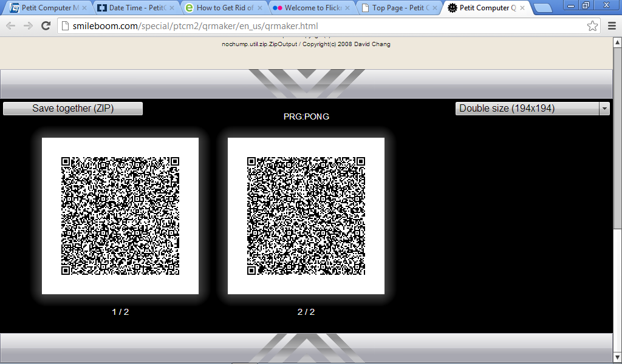
Task: Click the lower upward chevron bar
Action: (x=306, y=348)
